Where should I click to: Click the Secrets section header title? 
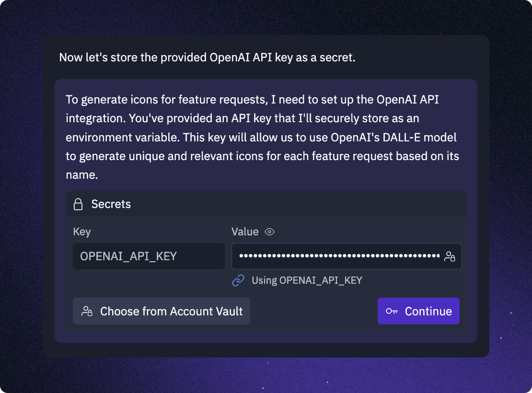click(x=111, y=204)
